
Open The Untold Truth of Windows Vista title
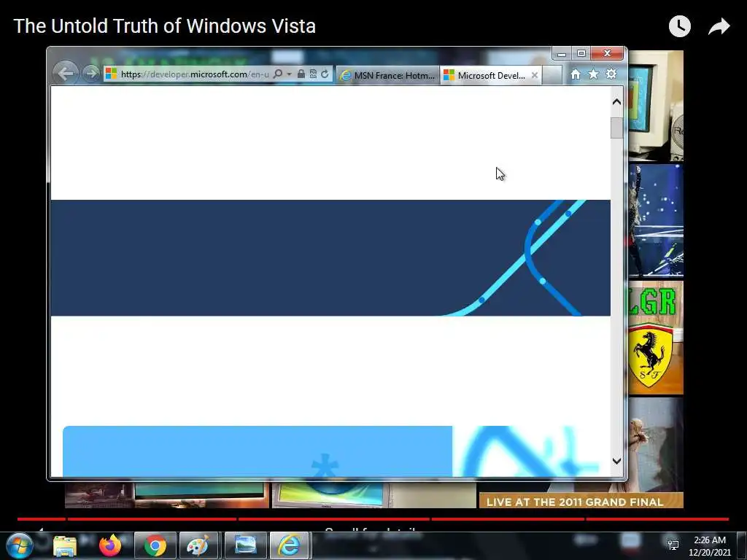point(165,26)
